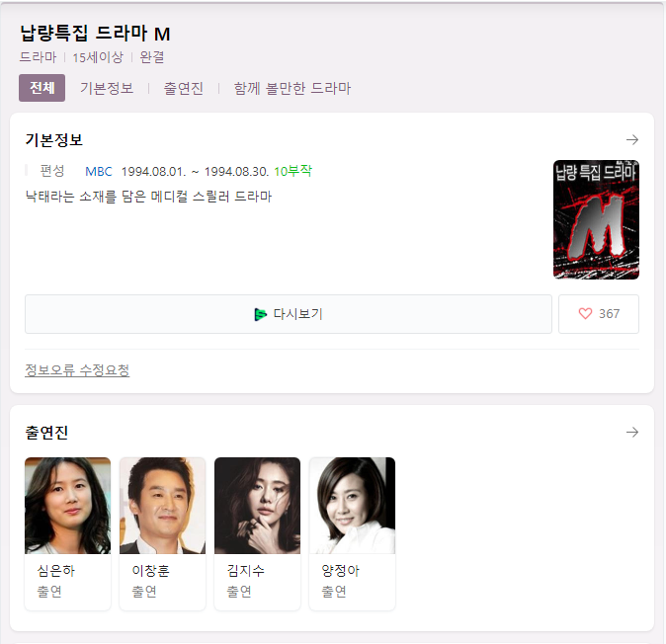Image resolution: width=666 pixels, height=644 pixels.
Task: Click the green play icon beside 다시보기
Action: 260,314
